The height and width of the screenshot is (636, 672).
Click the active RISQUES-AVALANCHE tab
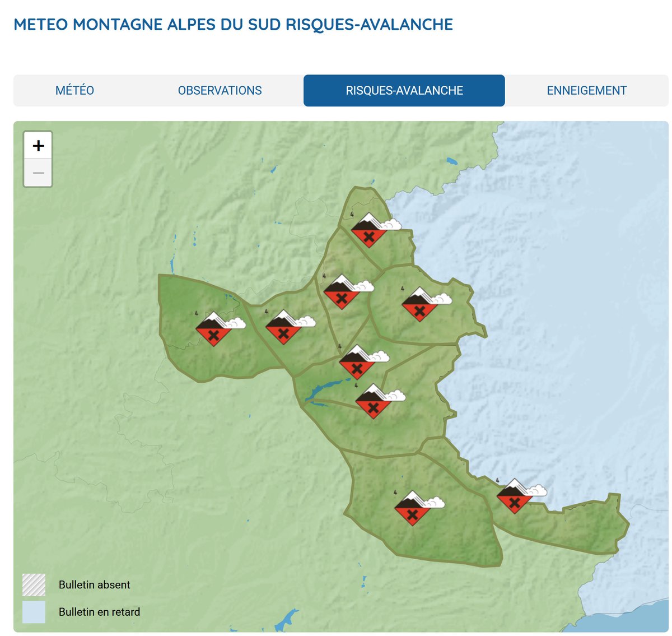pyautogui.click(x=404, y=90)
